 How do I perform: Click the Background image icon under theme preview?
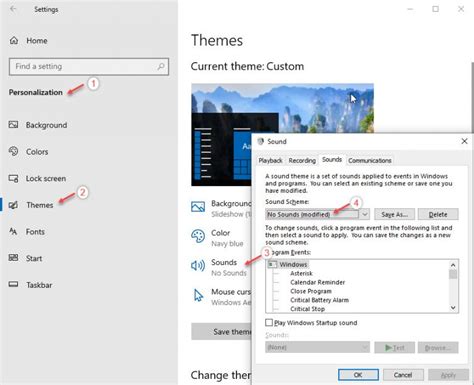click(x=198, y=207)
